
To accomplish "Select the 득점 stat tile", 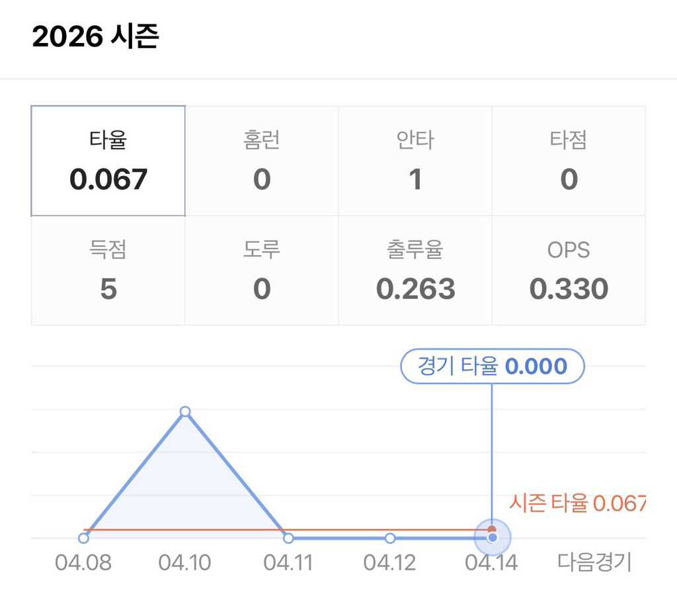I will tap(108, 270).
